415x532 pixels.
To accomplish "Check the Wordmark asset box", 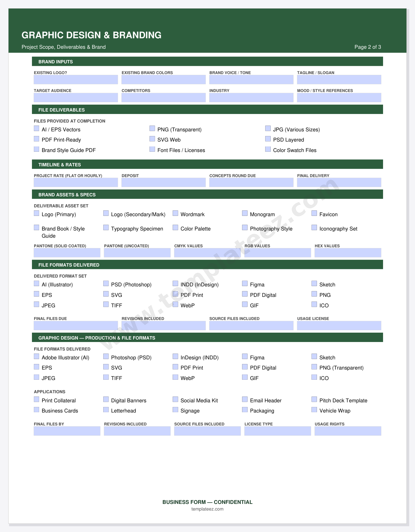I will click(x=175, y=213).
